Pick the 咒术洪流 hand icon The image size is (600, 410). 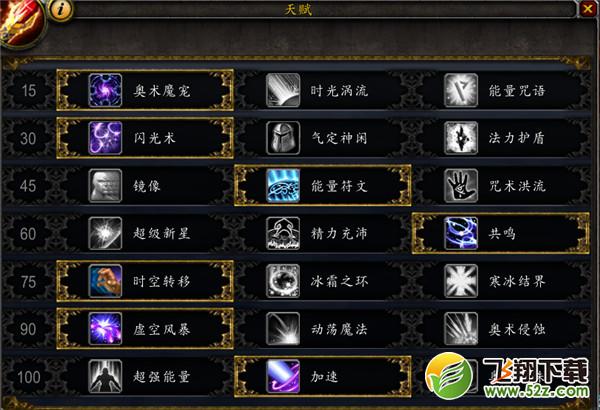click(x=461, y=186)
